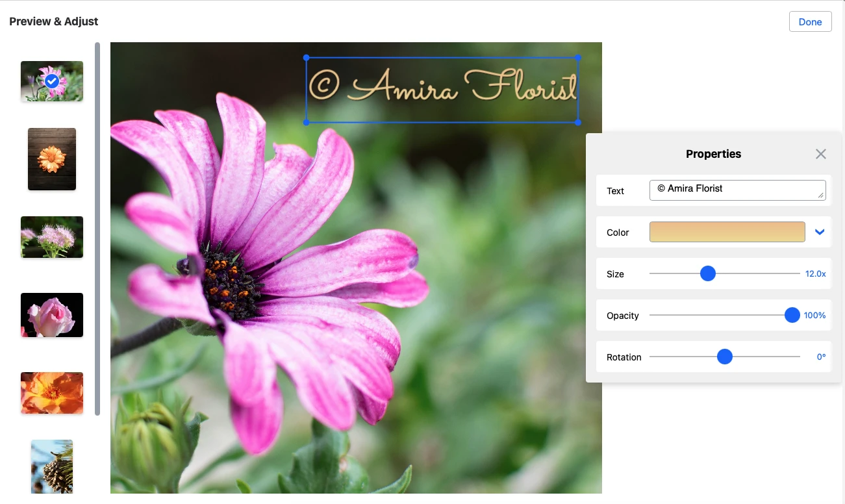This screenshot has width=845, height=504.
Task: Click the thumbnail list vertical scrollbar
Action: coord(97,227)
